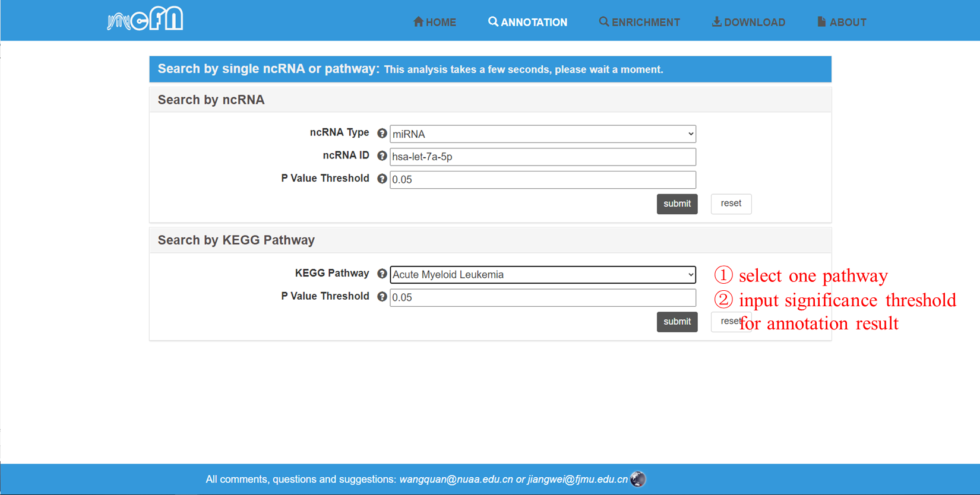Open the Annotation menu item
980x495 pixels.
(x=527, y=23)
